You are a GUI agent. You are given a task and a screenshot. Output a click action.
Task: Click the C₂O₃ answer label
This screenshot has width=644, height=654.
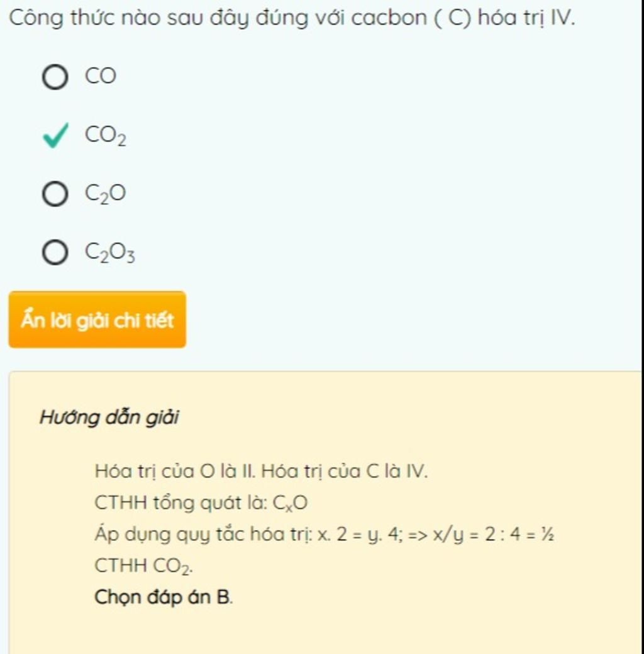coord(110,252)
